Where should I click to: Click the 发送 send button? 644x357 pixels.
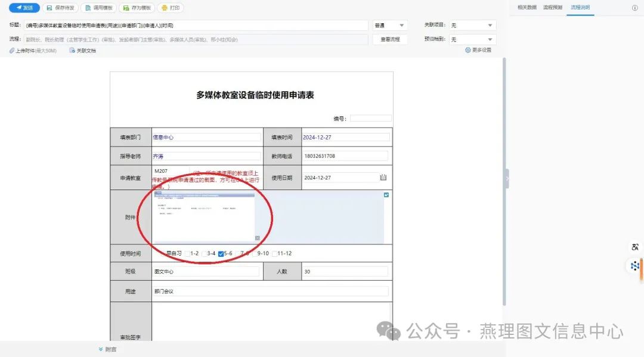coord(24,8)
